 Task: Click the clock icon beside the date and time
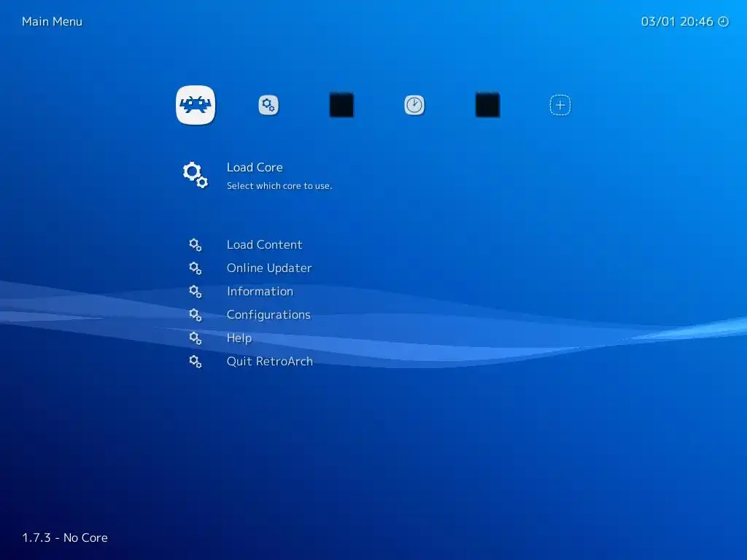tap(723, 21)
